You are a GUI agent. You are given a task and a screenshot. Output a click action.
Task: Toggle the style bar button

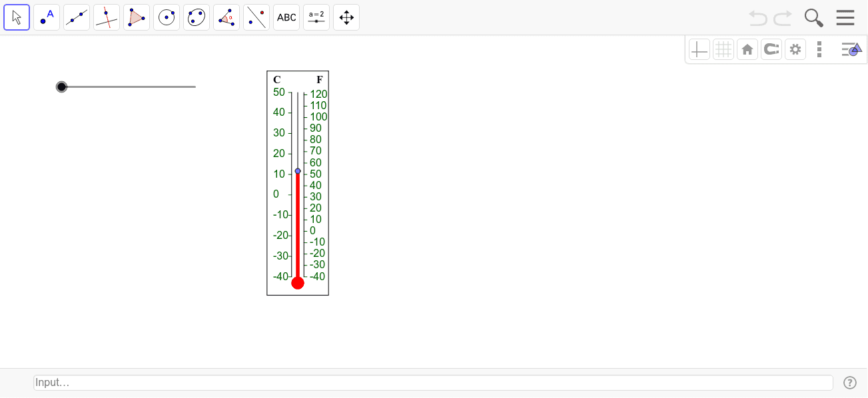(851, 49)
